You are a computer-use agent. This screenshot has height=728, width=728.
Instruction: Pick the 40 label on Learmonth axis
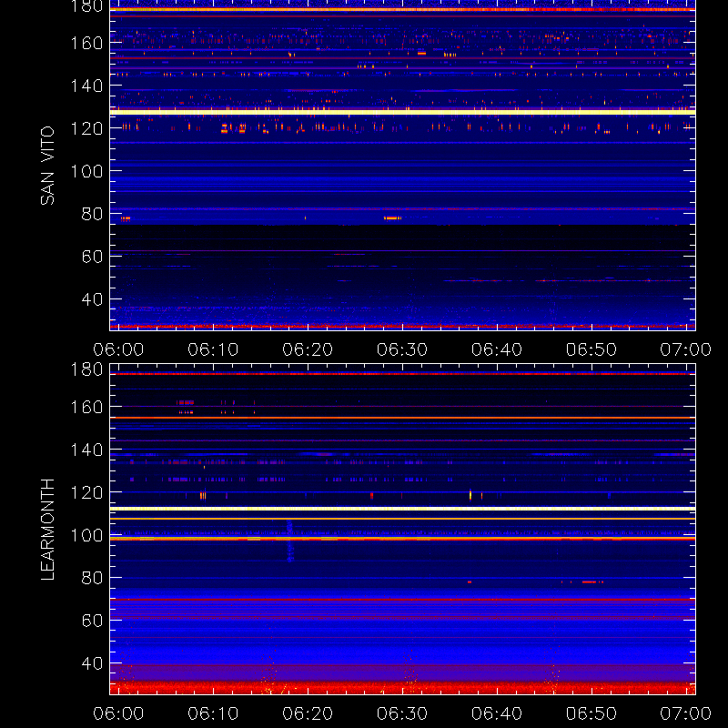[x=92, y=663]
